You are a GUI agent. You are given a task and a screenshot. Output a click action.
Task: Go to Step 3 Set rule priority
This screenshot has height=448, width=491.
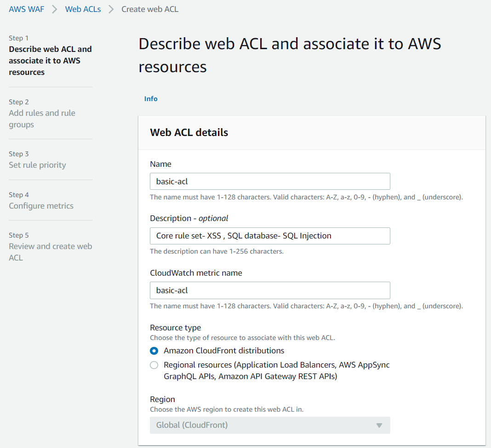point(37,165)
